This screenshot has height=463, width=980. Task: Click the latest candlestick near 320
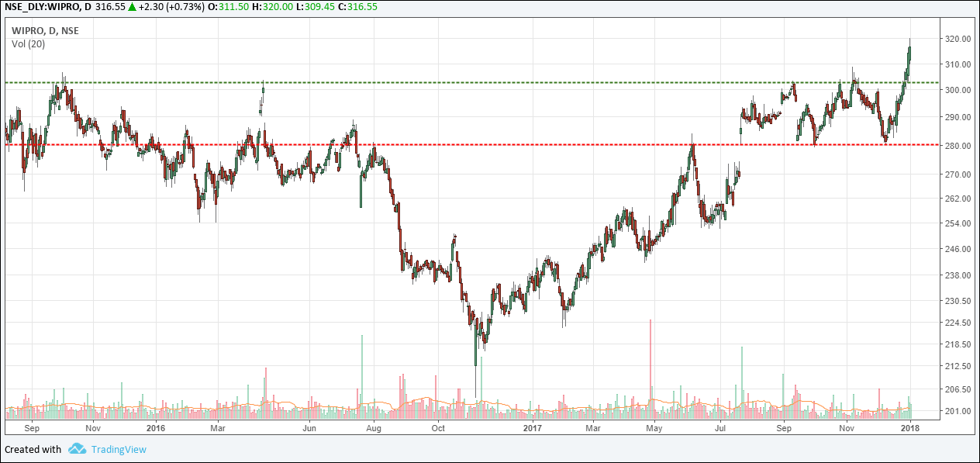pos(910,52)
